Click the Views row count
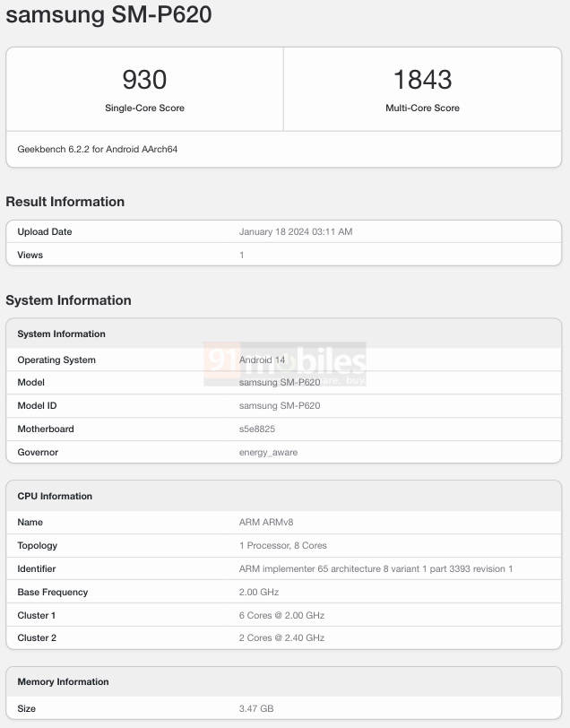 point(242,255)
